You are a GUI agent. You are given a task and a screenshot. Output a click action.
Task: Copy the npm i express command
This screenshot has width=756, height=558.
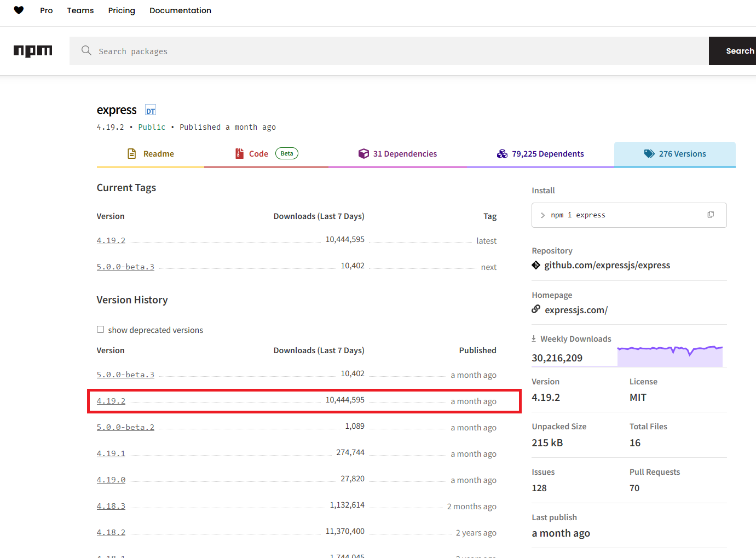pos(711,215)
